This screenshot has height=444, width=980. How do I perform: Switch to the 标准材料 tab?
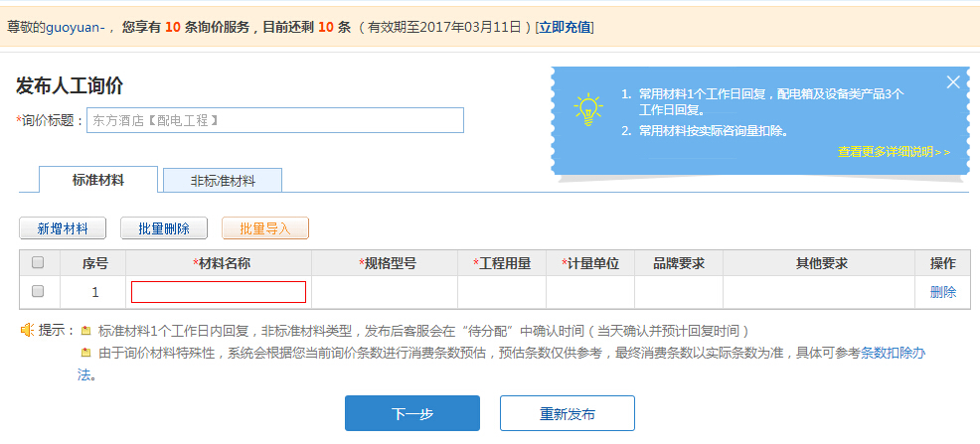click(98, 180)
